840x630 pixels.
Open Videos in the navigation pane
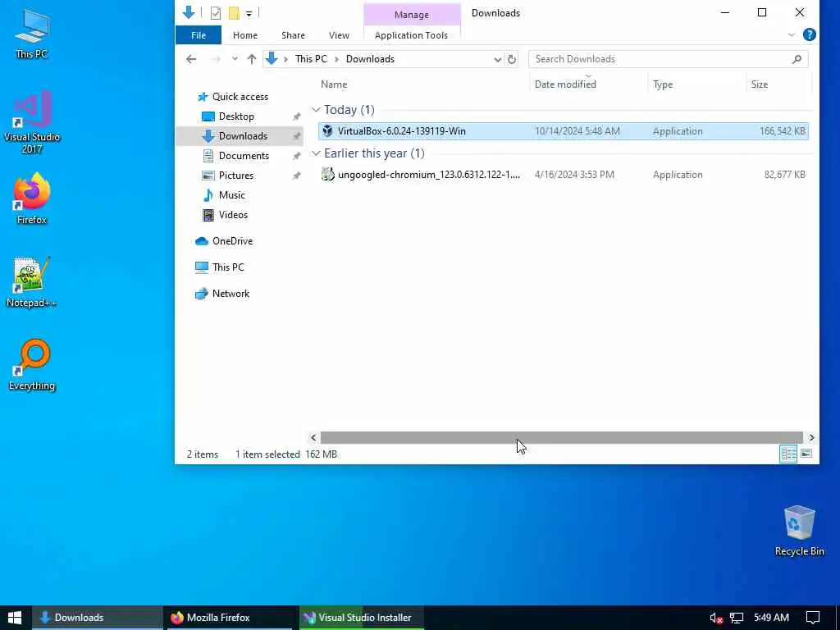[233, 215]
